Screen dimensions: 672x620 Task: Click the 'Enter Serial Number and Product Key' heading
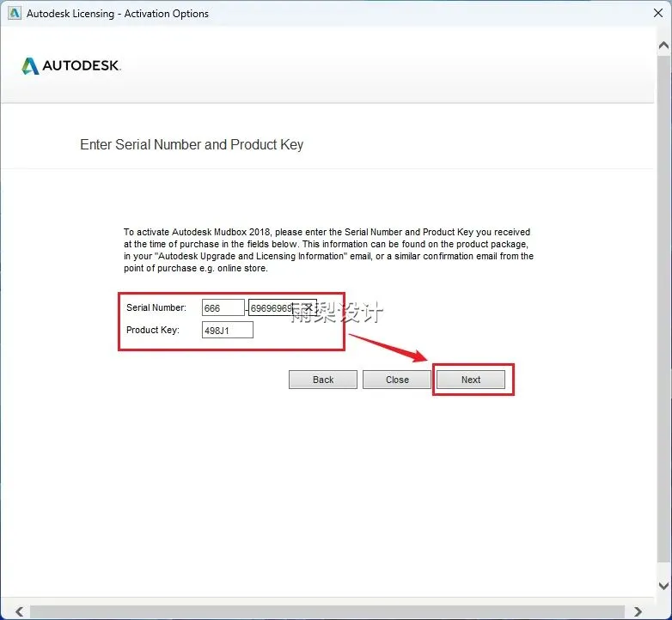point(192,145)
